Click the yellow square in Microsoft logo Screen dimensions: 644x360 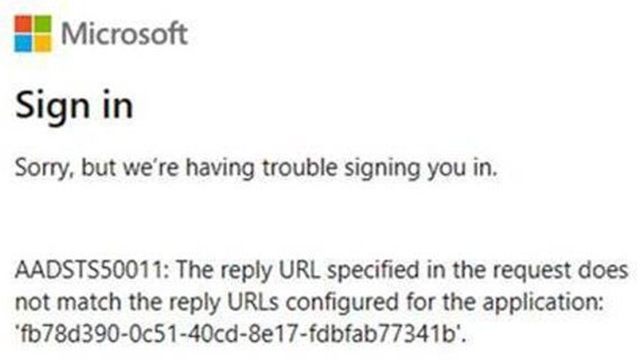pyautogui.click(x=42, y=44)
